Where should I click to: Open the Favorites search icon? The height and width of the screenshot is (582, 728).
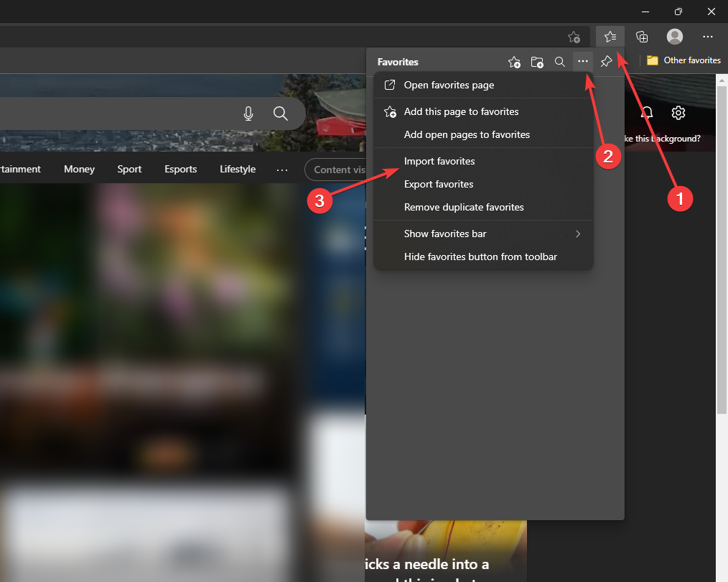(560, 62)
